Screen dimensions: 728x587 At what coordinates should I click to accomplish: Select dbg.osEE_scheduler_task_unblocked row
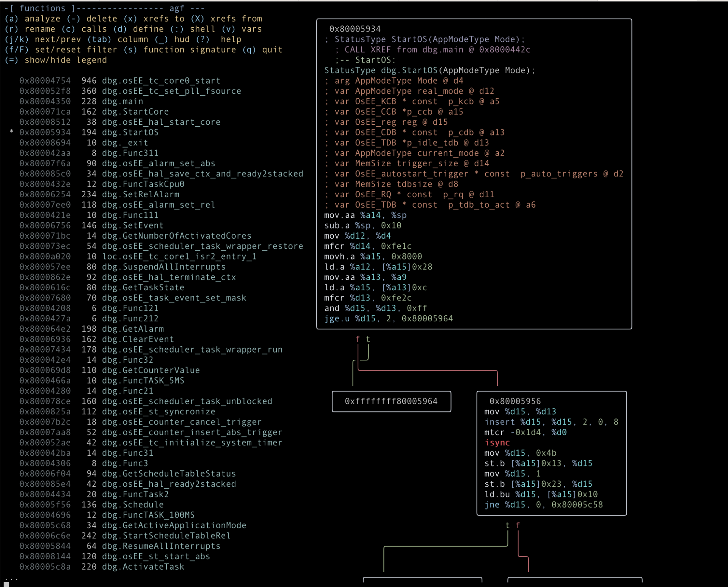146,401
